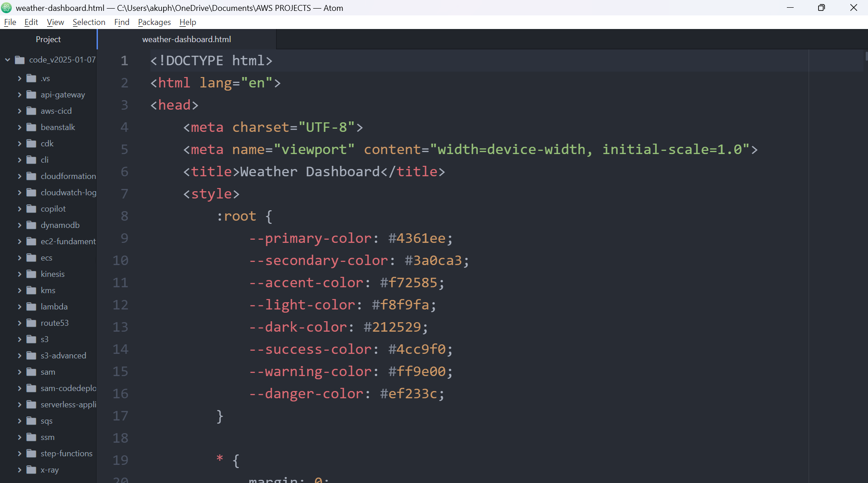Expand the aws-cicd folder chevron
Image resolution: width=868 pixels, height=483 pixels.
pos(19,111)
